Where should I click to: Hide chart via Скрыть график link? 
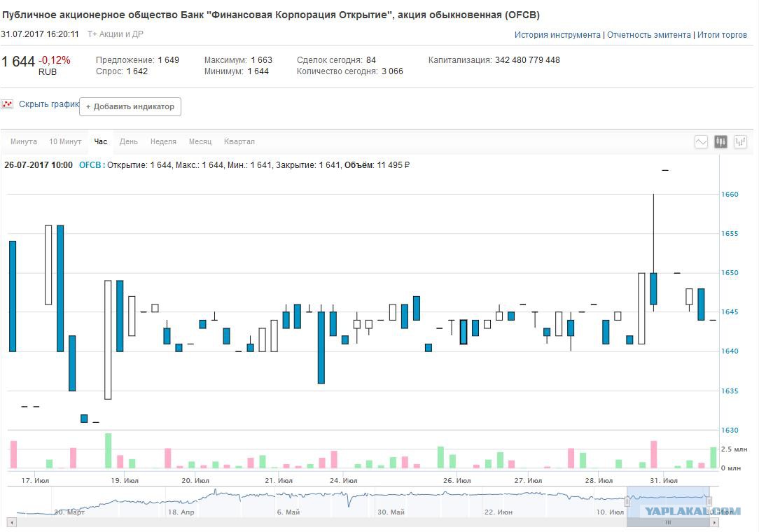pos(49,104)
